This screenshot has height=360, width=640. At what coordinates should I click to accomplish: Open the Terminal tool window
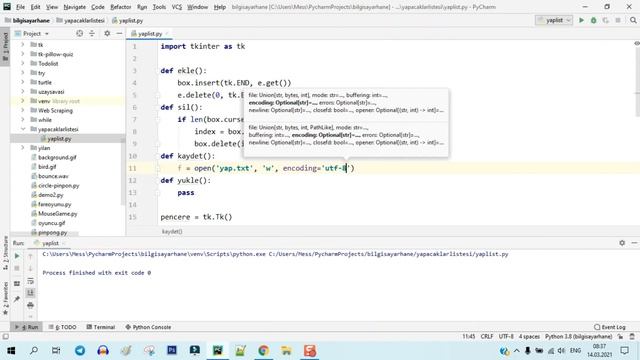(101, 327)
